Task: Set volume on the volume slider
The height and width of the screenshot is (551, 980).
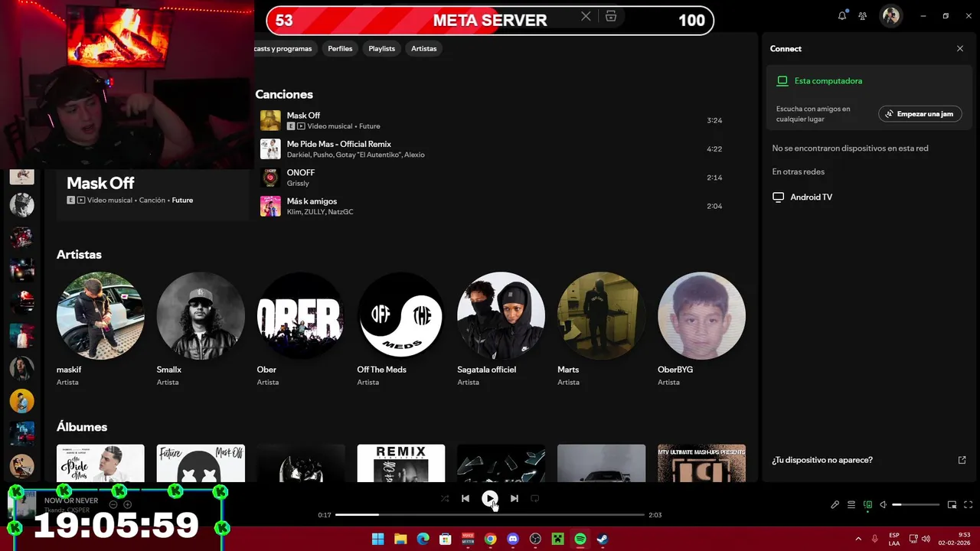Action: point(916,504)
